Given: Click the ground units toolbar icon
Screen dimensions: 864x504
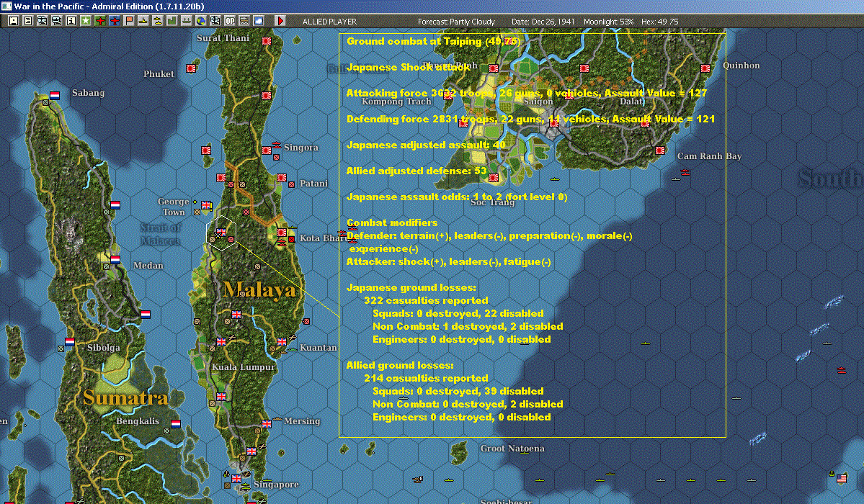Looking at the screenshot, I should click(x=186, y=21).
